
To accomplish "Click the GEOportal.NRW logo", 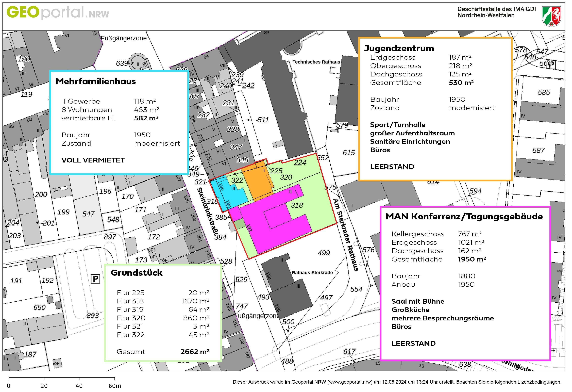I will tap(58, 13).
